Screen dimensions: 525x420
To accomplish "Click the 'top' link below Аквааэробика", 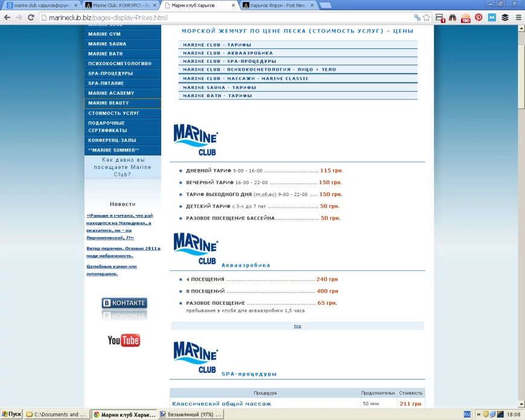I will pos(297,326).
